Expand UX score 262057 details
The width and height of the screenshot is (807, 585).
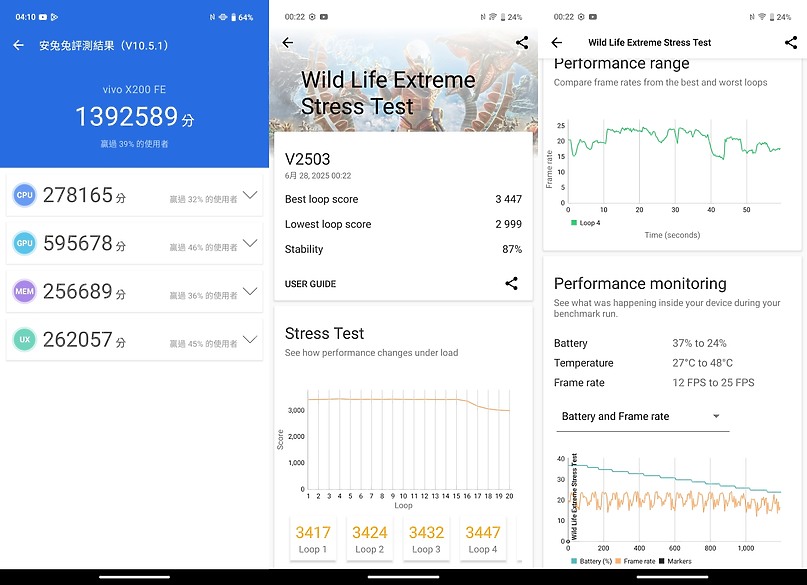pyautogui.click(x=250, y=340)
